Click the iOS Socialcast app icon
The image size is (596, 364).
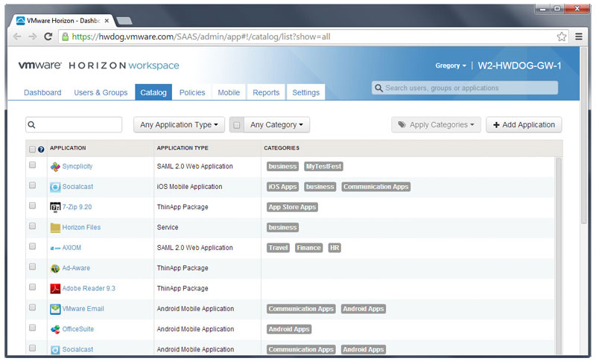pyautogui.click(x=55, y=187)
